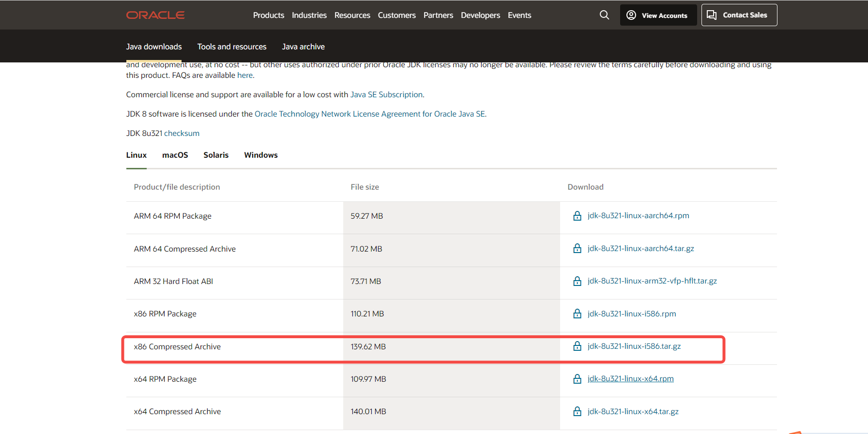Open Oracle Technology Network License Agreement link
The image size is (868, 434).
(370, 114)
